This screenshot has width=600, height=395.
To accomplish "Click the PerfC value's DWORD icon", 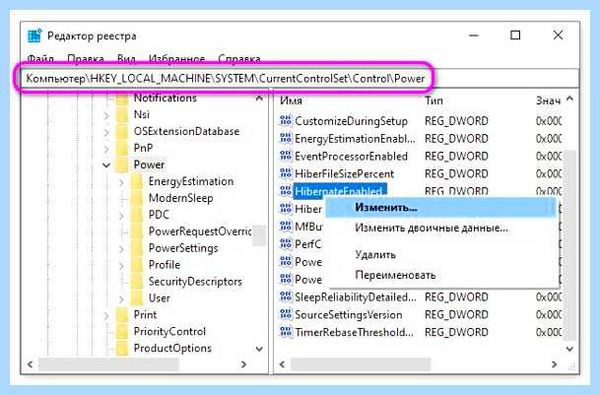I will 285,244.
